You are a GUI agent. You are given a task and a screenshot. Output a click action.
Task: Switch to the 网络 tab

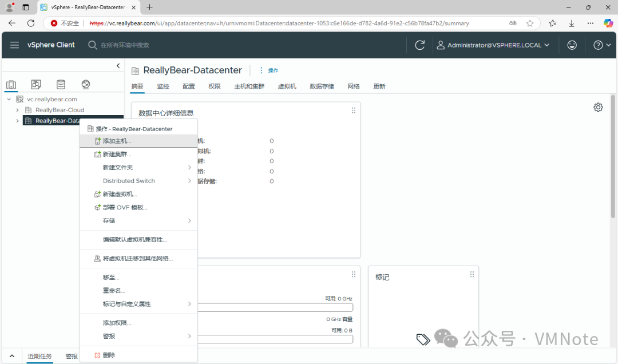[354, 86]
